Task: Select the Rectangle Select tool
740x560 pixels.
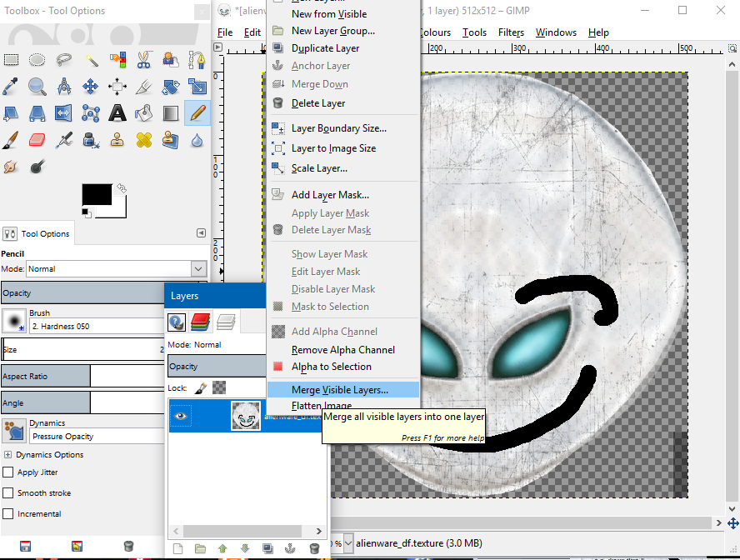Action: tap(11, 60)
